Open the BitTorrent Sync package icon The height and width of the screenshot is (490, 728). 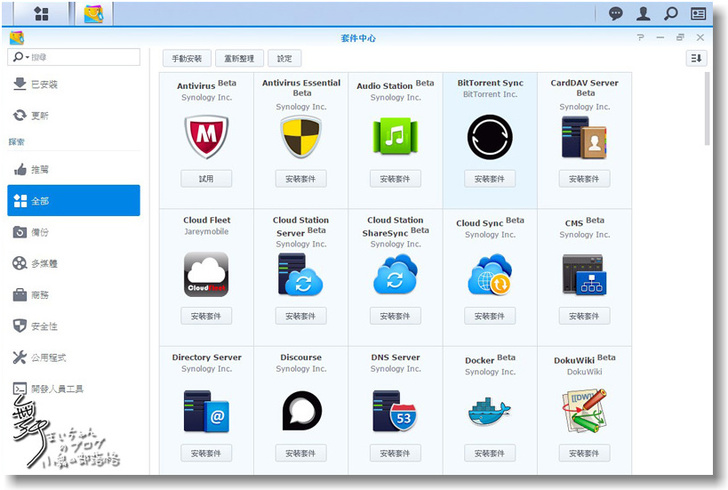[x=490, y=137]
